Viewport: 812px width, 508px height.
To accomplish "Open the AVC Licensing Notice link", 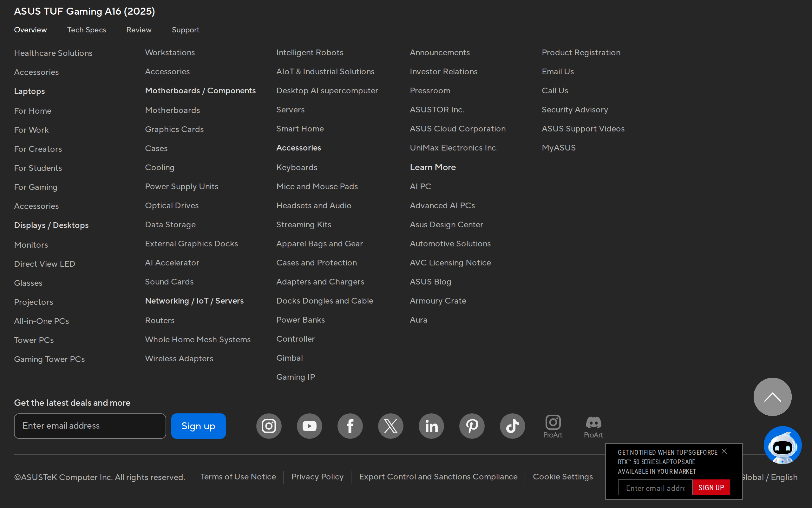I will pyautogui.click(x=450, y=263).
